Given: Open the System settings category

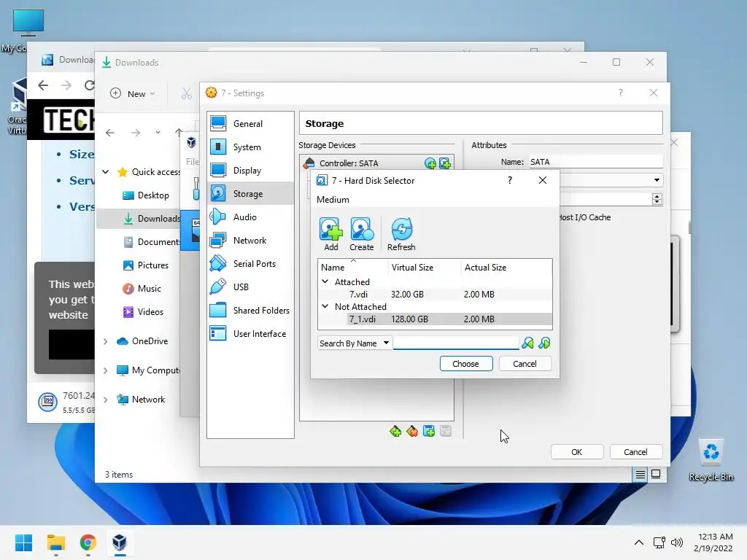Looking at the screenshot, I should tap(251, 147).
